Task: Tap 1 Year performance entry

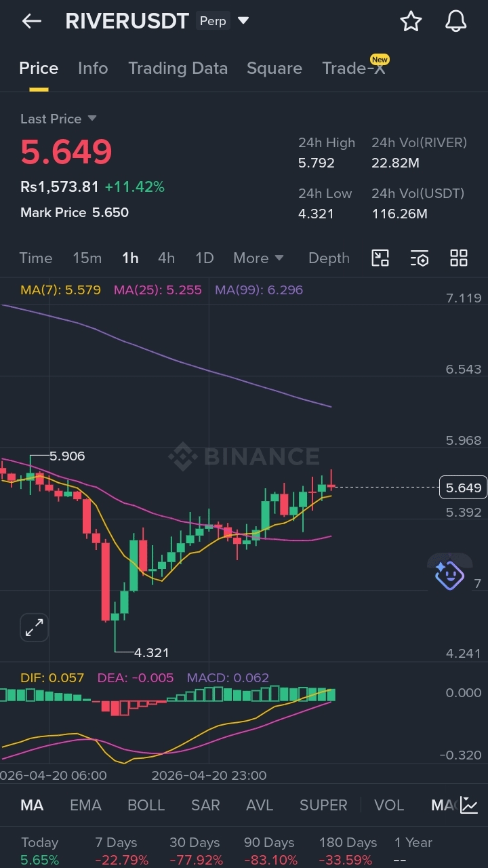Action: point(413,851)
